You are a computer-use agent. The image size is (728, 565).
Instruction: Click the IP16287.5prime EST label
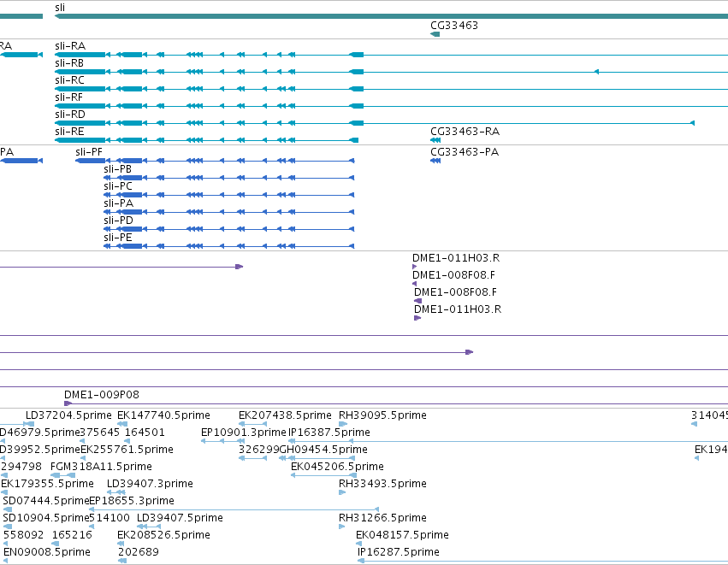pyautogui.click(x=399, y=552)
